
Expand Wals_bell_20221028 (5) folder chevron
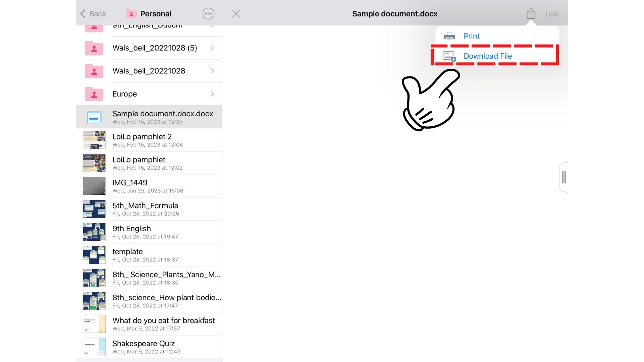pyautogui.click(x=212, y=48)
